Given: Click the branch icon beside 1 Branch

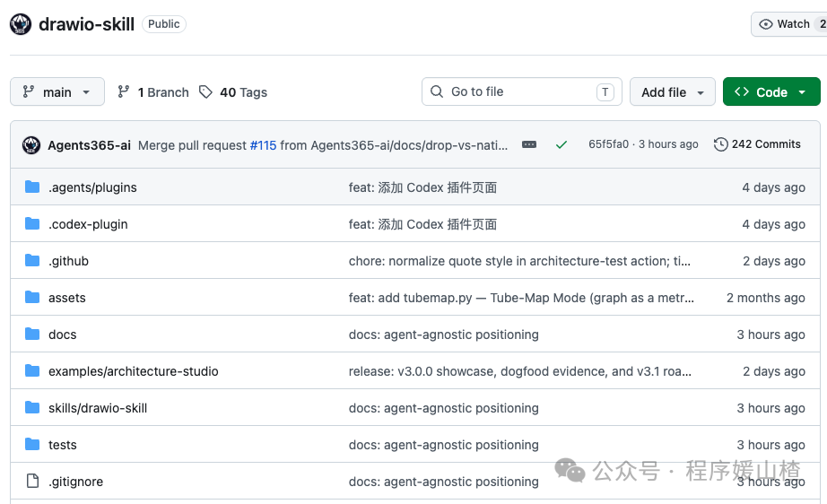Looking at the screenshot, I should point(124,91).
